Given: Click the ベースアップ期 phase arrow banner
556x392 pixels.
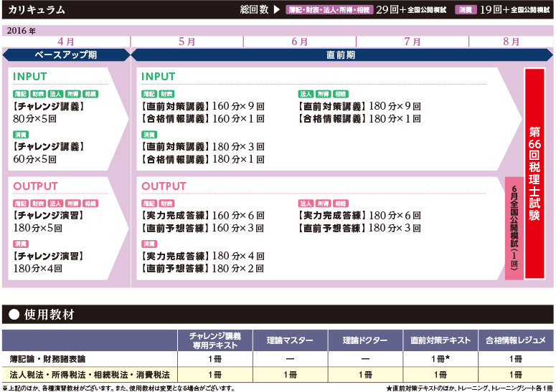Looking at the screenshot, I should tap(65, 55).
